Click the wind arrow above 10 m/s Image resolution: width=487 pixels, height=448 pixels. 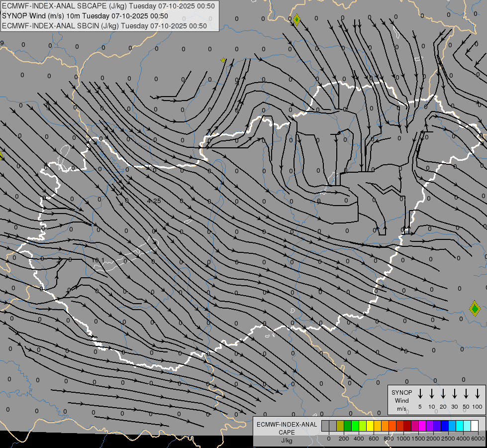[432, 394]
